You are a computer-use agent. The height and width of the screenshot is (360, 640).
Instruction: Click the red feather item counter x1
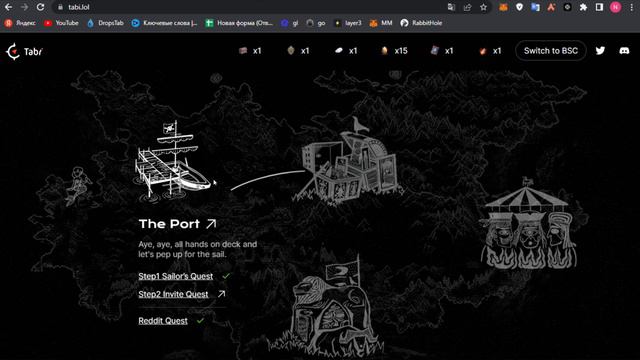coord(490,51)
